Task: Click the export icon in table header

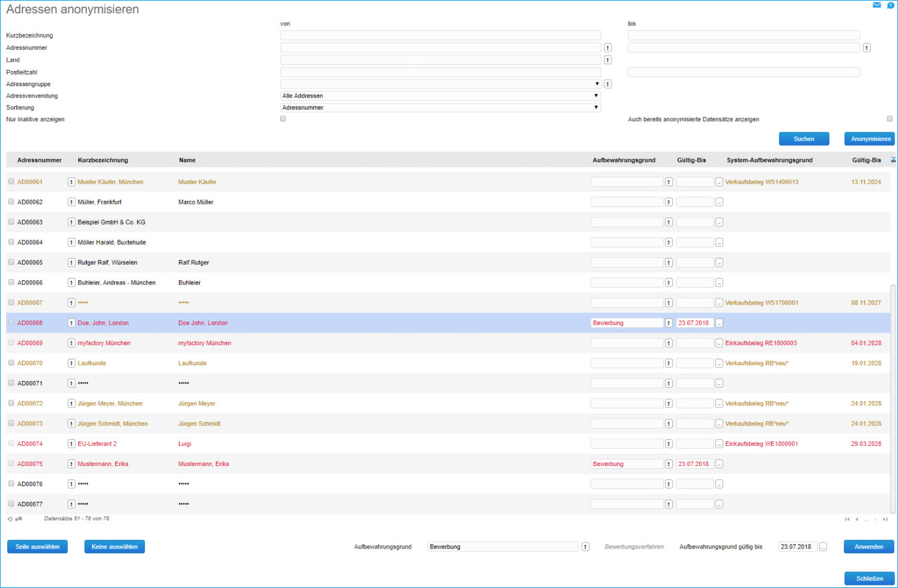Action: click(x=893, y=160)
